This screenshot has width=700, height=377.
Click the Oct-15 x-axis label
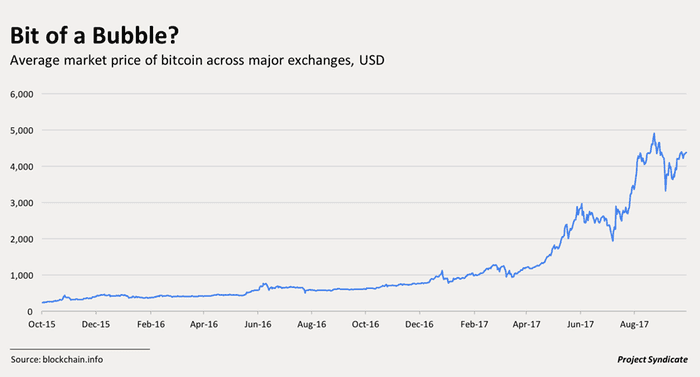[42, 324]
